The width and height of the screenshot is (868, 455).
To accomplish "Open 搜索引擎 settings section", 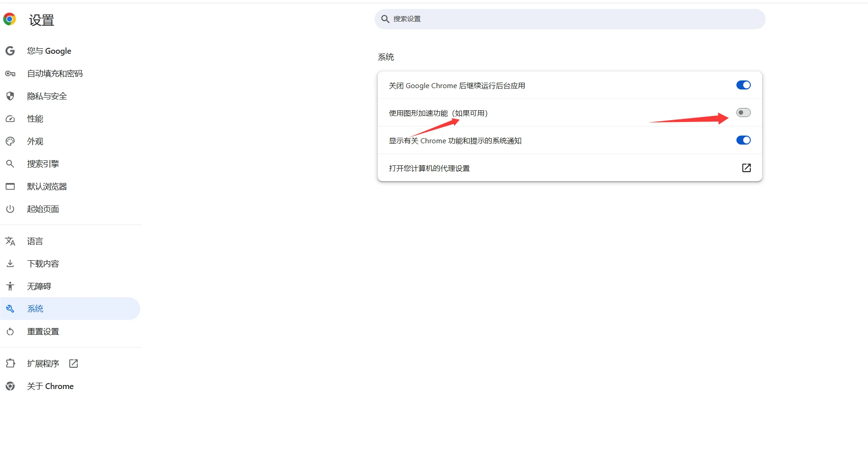I will click(43, 164).
